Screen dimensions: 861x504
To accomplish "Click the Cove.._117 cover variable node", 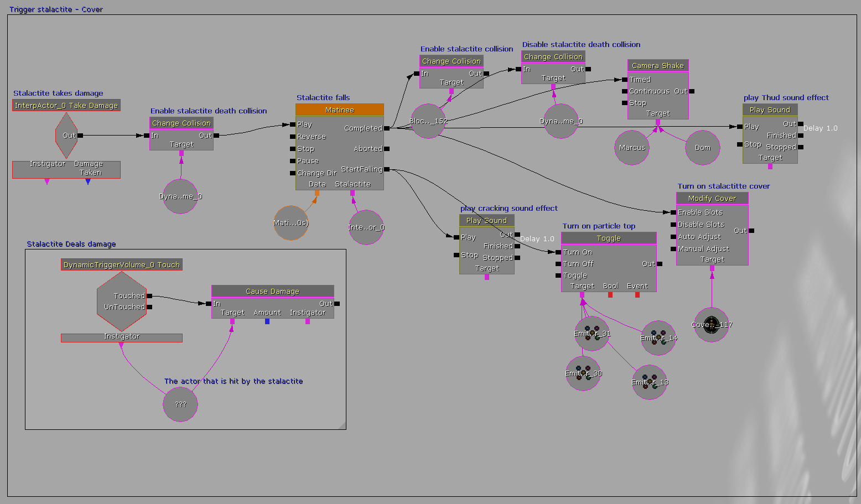I will click(712, 325).
